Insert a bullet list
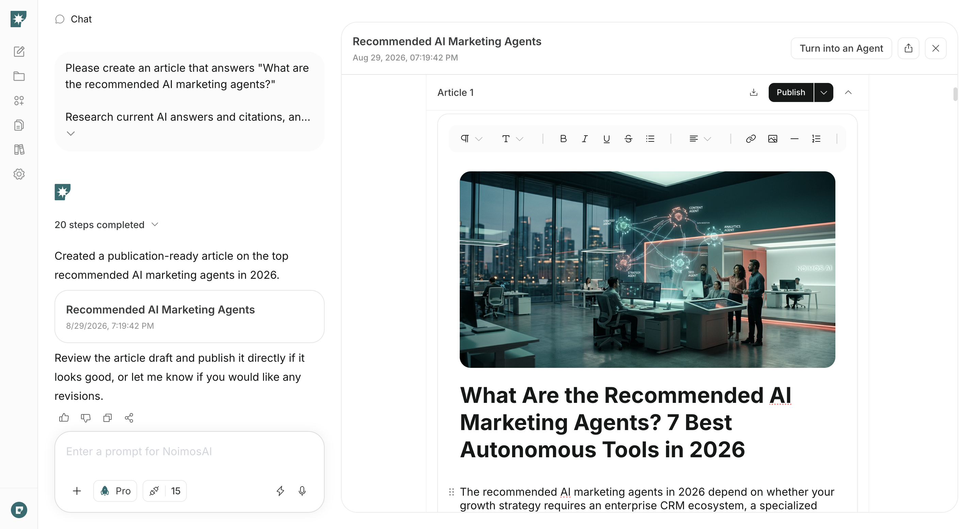This screenshot has width=980, height=529. tap(650, 139)
